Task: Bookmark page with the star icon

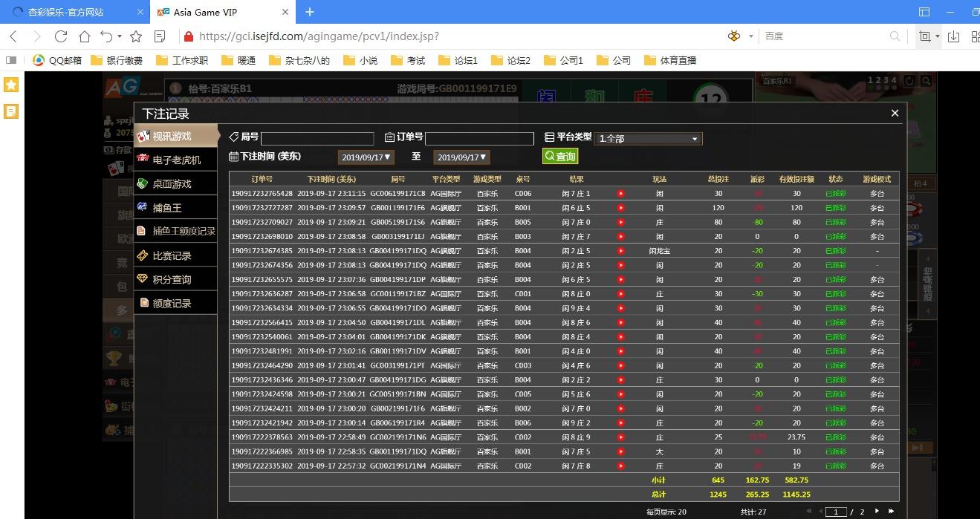Action: click(x=136, y=36)
